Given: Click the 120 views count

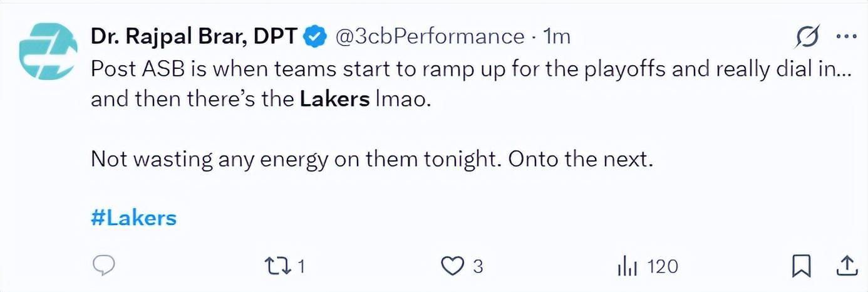Looking at the screenshot, I should 663,268.
